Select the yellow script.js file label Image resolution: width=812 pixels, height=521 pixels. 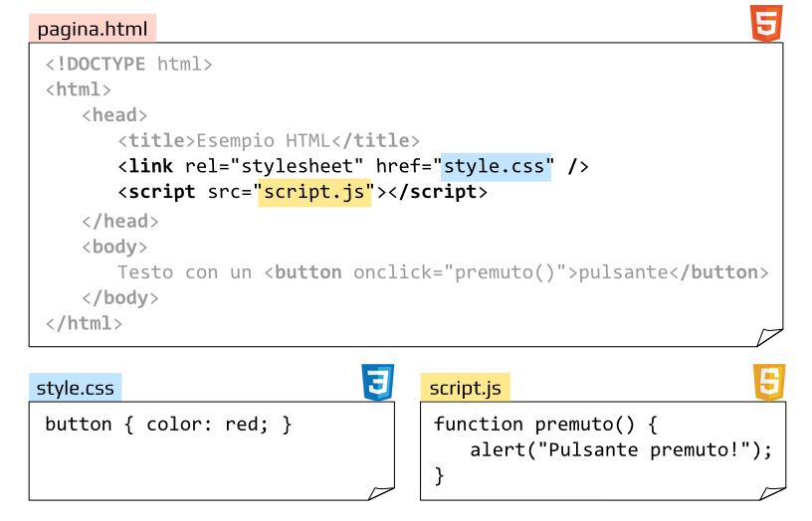[x=465, y=388]
